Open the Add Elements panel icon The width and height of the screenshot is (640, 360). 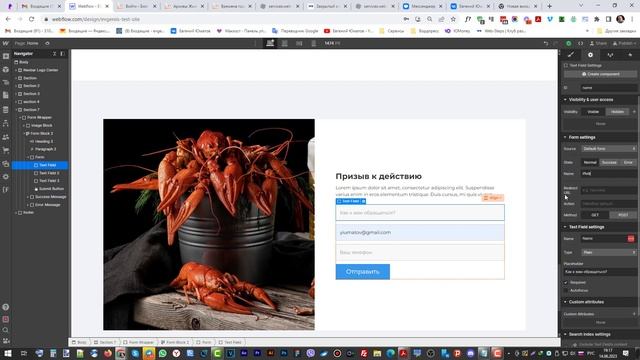click(6, 56)
